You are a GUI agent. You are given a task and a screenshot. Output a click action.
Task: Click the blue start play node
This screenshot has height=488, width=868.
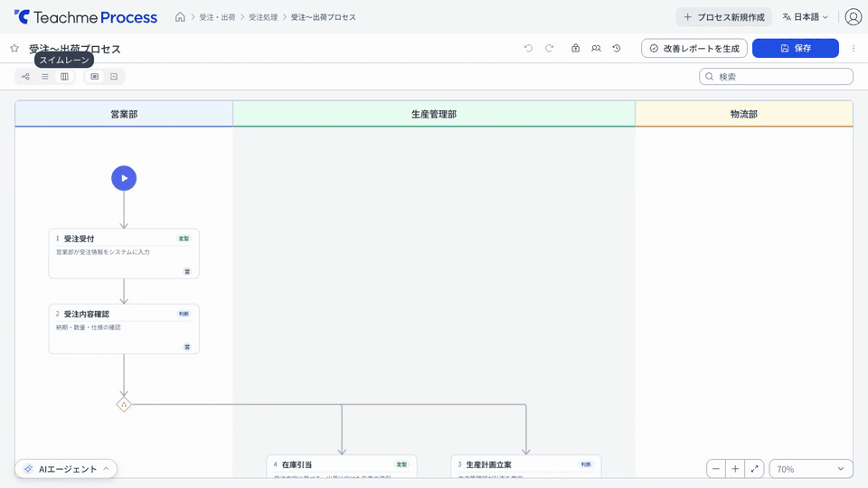click(x=124, y=178)
